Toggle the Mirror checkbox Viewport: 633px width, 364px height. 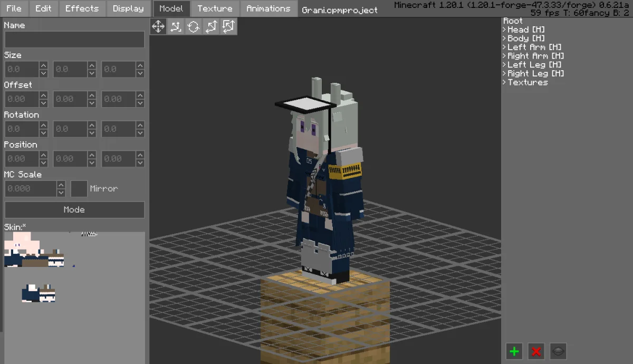[79, 188]
